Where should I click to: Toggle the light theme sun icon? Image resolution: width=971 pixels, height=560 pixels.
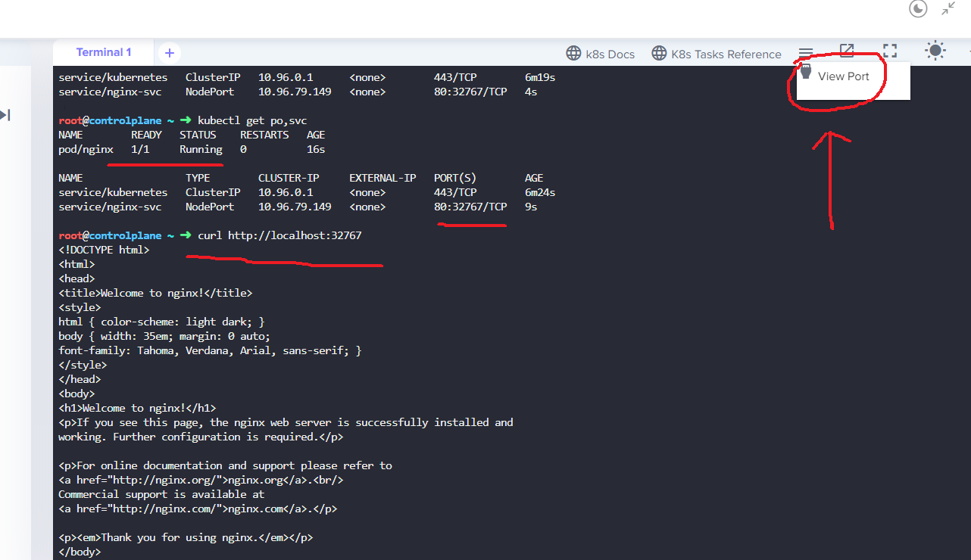coord(935,51)
